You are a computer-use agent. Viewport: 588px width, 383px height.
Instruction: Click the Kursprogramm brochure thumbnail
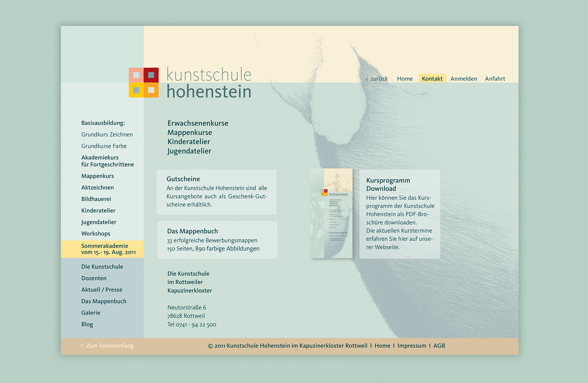coord(331,213)
